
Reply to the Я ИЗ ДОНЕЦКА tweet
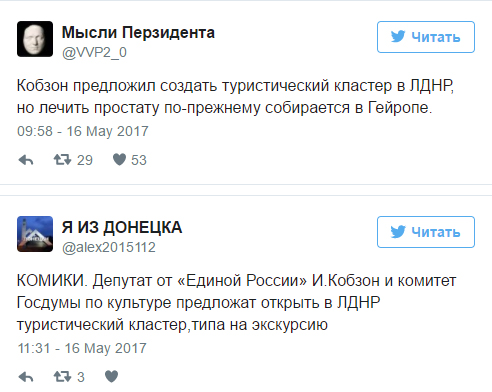click(x=26, y=377)
